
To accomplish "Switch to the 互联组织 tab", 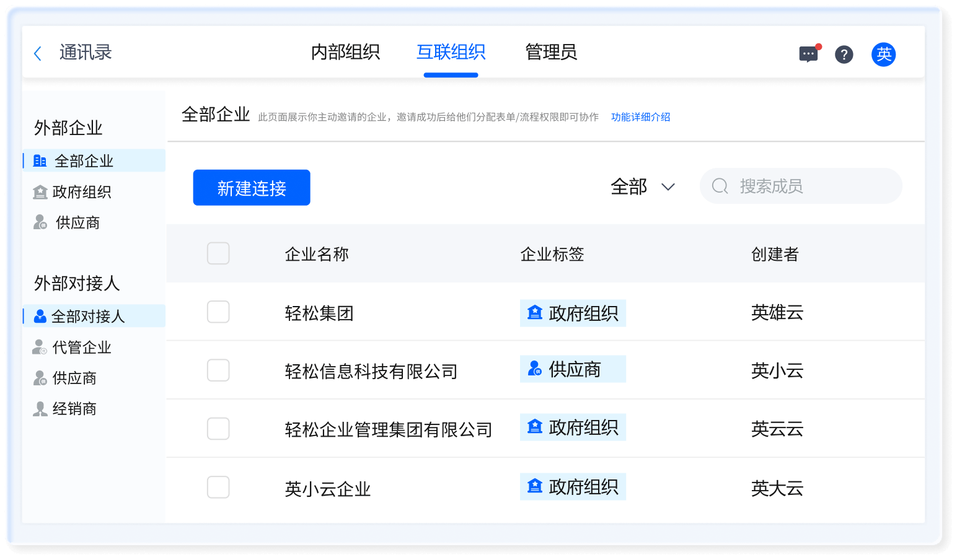I will [451, 52].
